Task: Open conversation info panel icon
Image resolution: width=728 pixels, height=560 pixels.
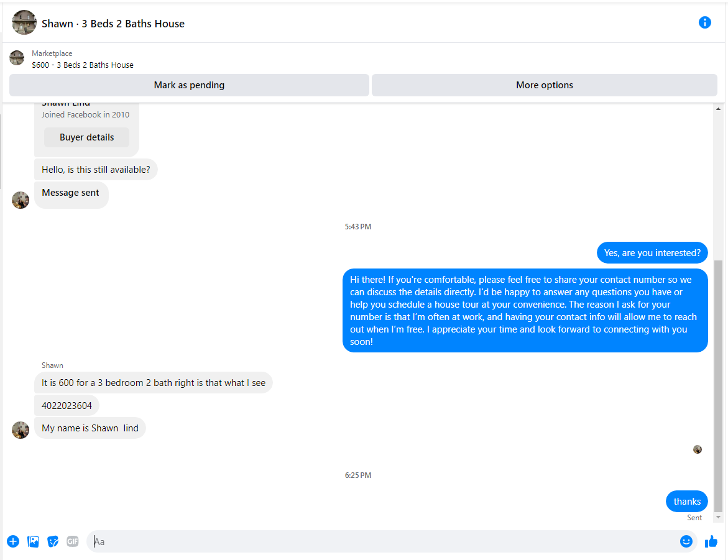Action: 704,22
